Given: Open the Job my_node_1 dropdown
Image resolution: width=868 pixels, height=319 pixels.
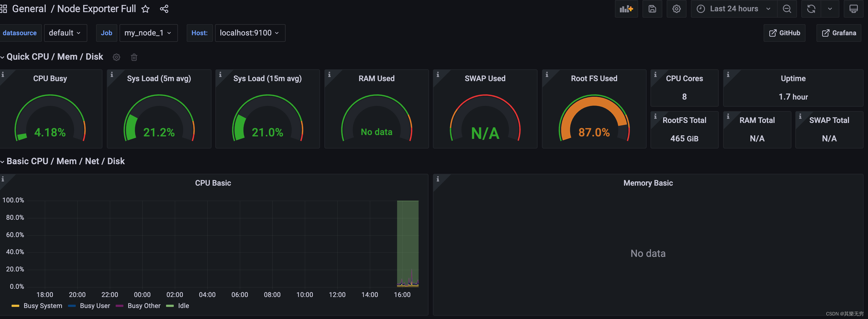Looking at the screenshot, I should pos(148,33).
